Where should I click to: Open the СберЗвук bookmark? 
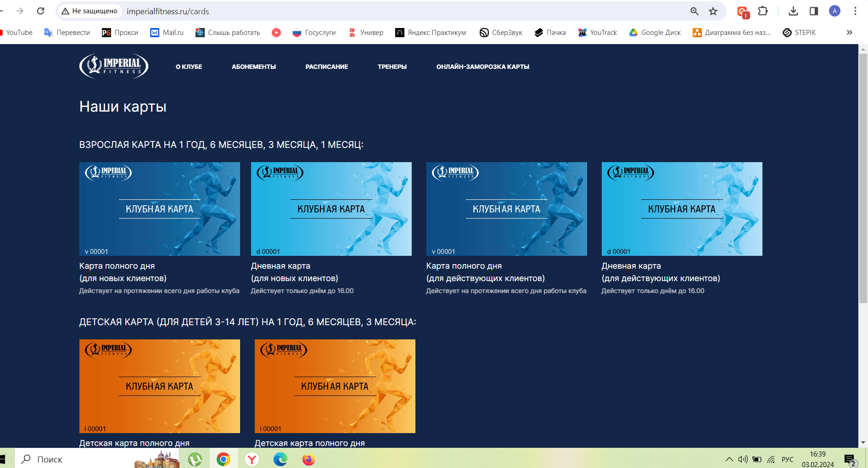click(501, 33)
